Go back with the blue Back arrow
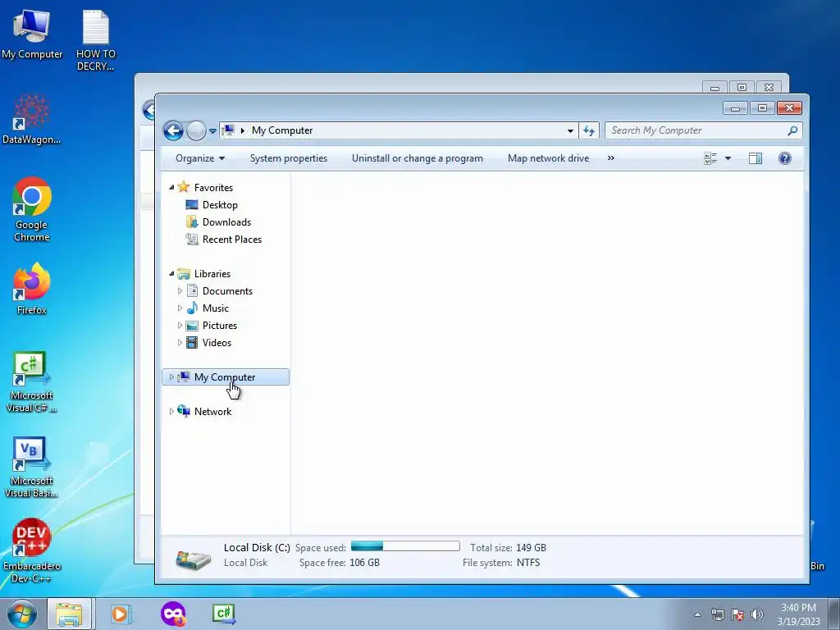Viewport: 840px width, 630px height. [x=173, y=130]
